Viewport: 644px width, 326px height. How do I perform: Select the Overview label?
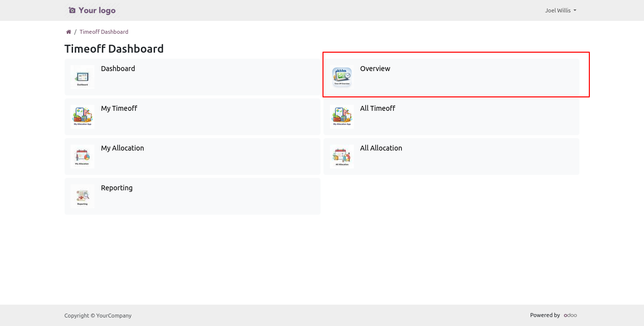coord(375,69)
